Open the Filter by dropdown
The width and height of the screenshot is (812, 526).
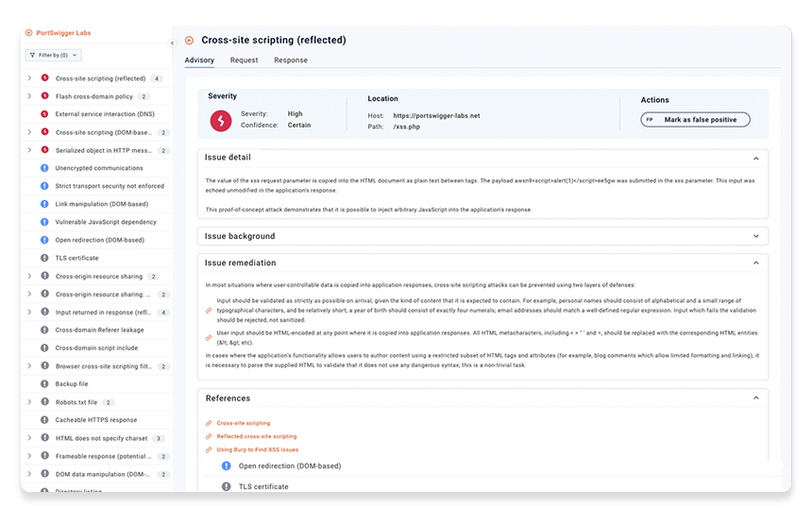click(54, 56)
